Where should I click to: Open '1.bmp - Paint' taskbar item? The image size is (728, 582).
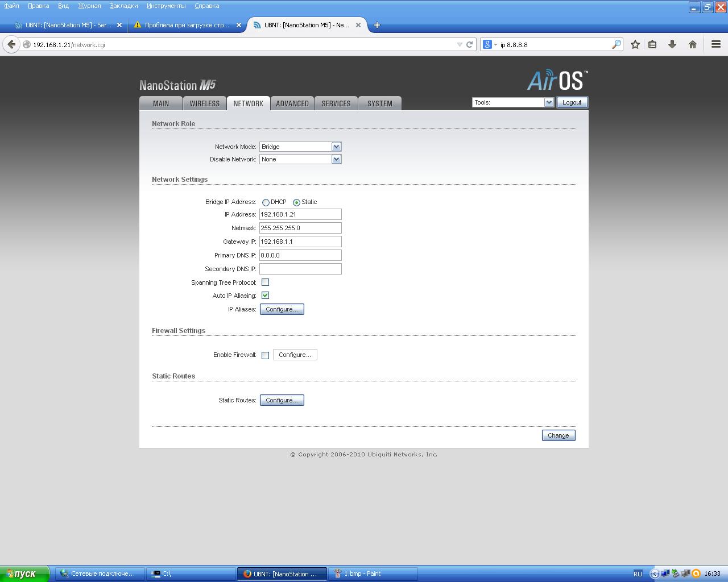[374, 573]
